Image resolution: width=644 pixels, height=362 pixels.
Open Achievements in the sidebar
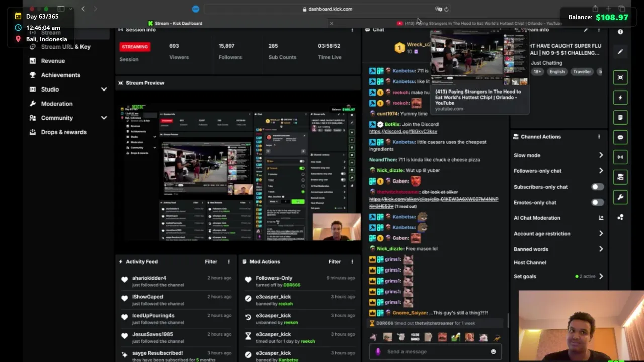61,75
